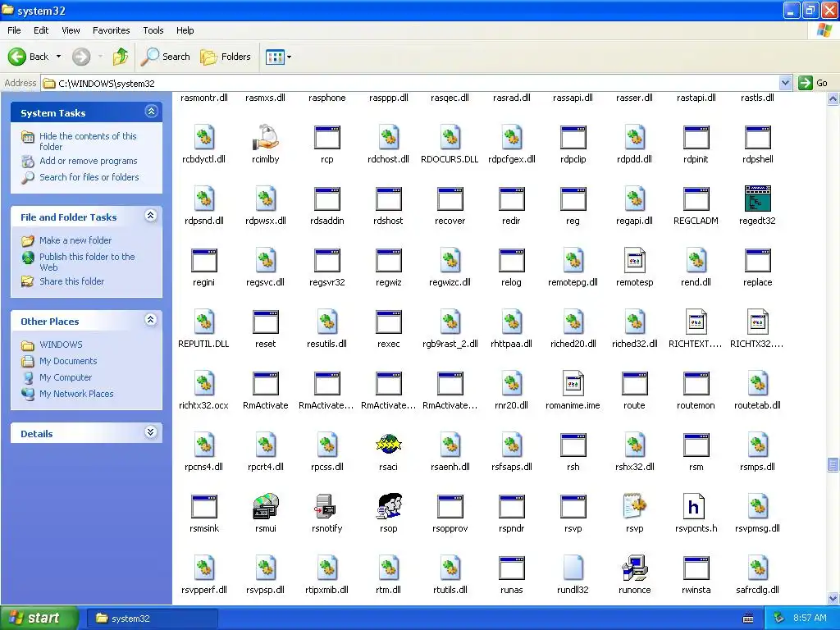Click Make a new folder
The width and height of the screenshot is (840, 630).
[75, 240]
